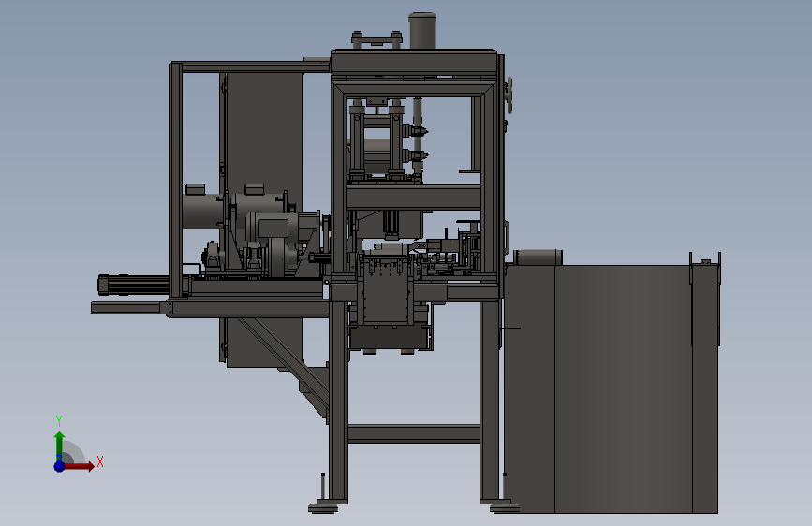The height and width of the screenshot is (526, 812).
Task: Click the blue Z axis ball of the triad
Action: tap(59, 466)
